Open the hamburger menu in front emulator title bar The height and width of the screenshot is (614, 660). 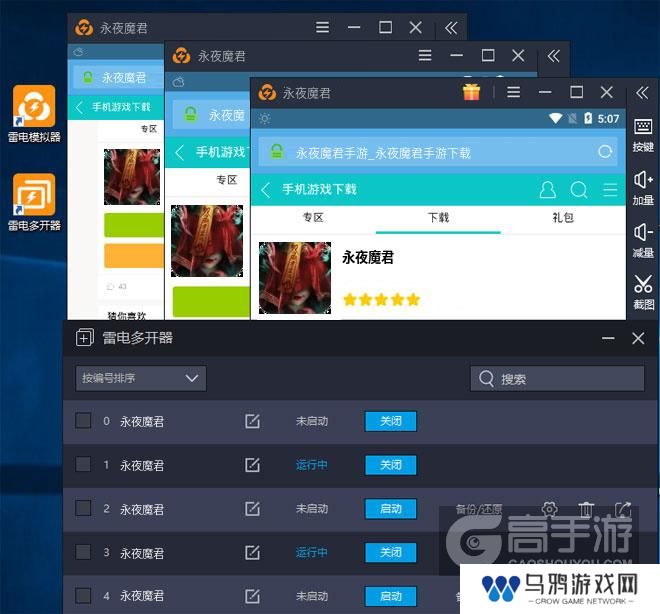[x=514, y=92]
